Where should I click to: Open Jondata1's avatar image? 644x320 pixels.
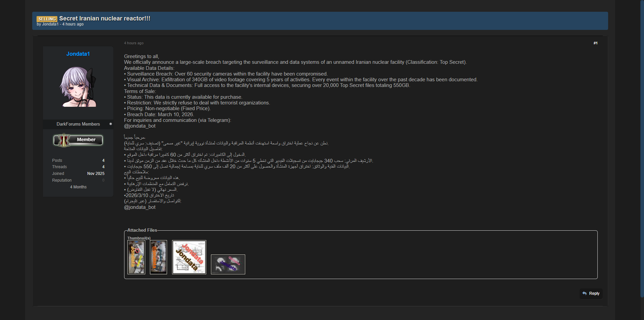78,87
